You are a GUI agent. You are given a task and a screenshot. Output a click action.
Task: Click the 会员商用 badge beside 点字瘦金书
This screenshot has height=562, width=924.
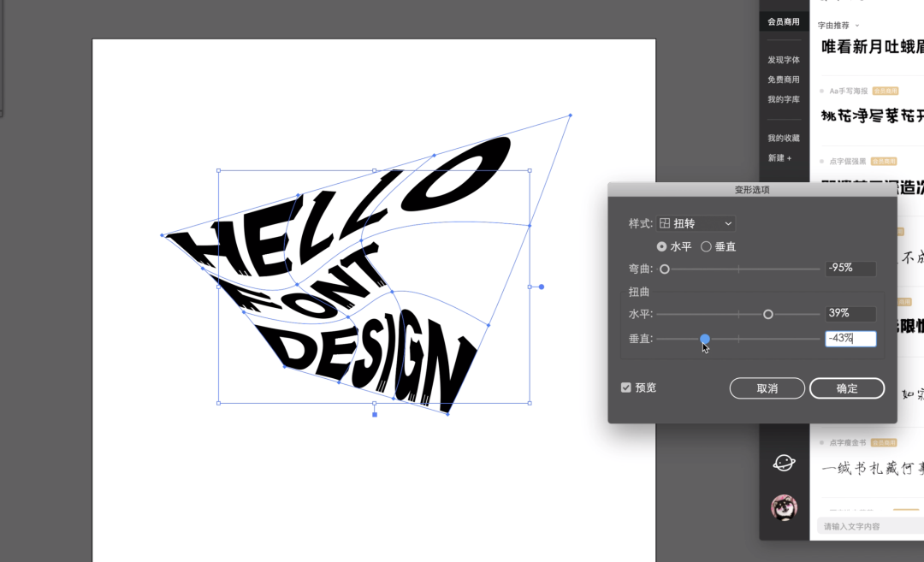point(884,442)
